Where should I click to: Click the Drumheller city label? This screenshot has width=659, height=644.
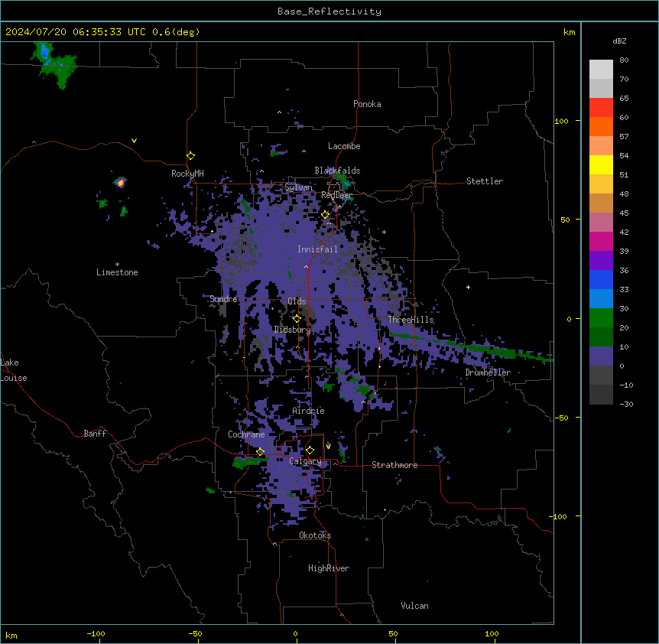pyautogui.click(x=488, y=372)
